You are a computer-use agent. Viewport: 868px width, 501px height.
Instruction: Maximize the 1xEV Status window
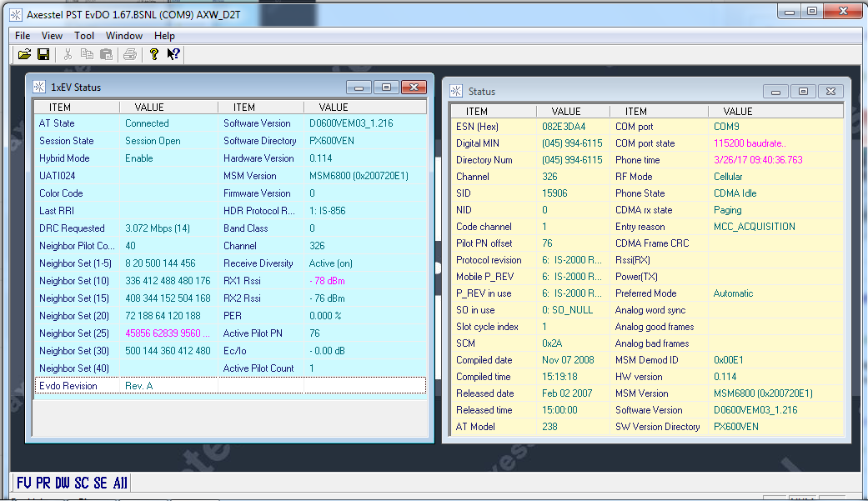[x=386, y=88]
